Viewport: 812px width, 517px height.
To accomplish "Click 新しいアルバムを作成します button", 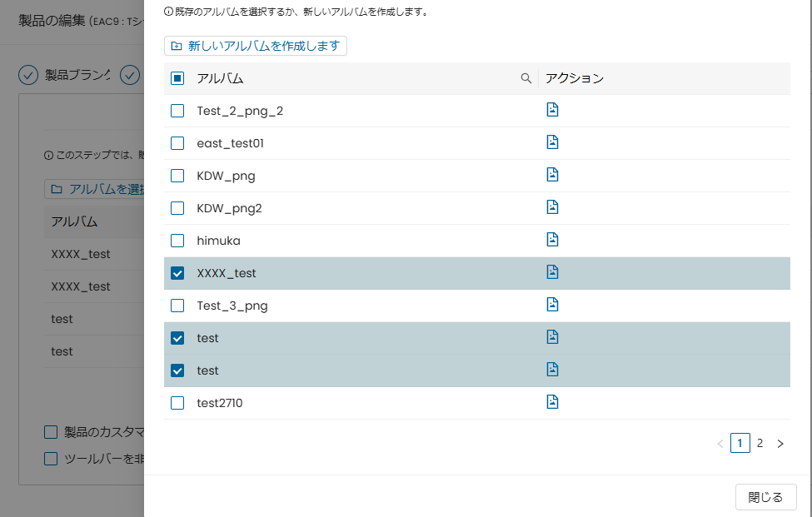I will [256, 46].
